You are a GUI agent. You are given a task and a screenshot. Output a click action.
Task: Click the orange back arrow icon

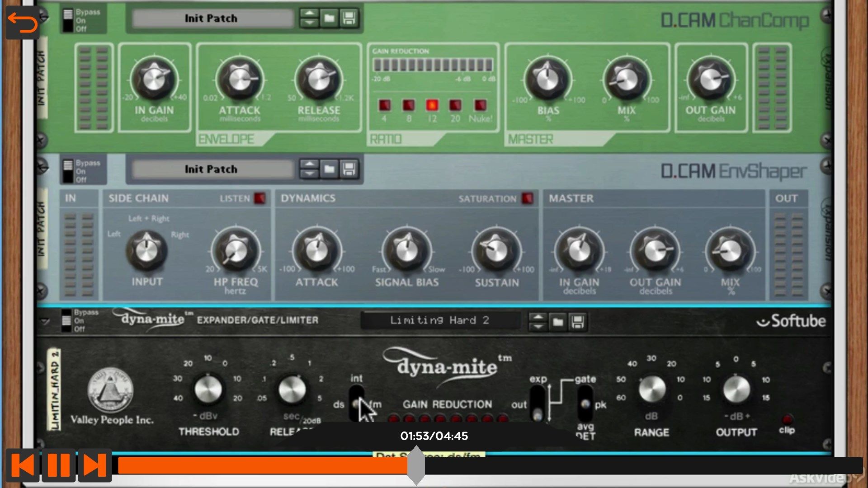tap(22, 22)
